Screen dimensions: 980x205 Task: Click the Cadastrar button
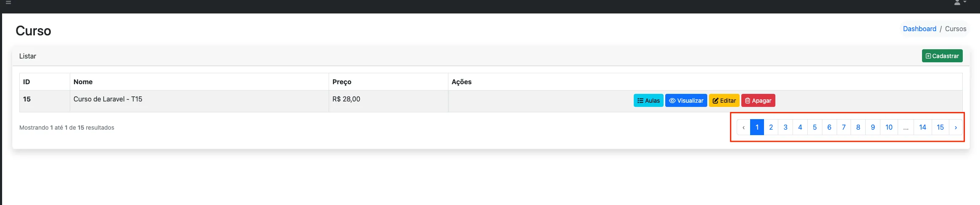(x=942, y=56)
